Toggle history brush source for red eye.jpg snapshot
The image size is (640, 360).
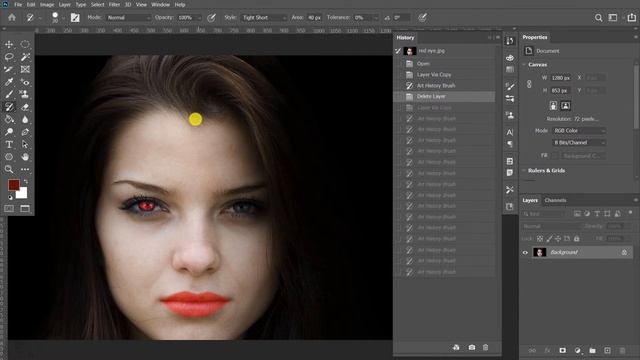[x=398, y=51]
